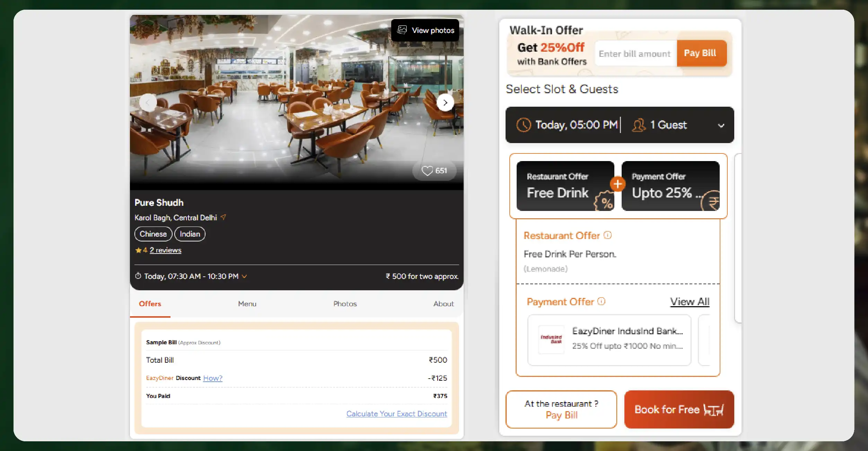
Task: Open the 1 Guest selector
Action: point(668,125)
